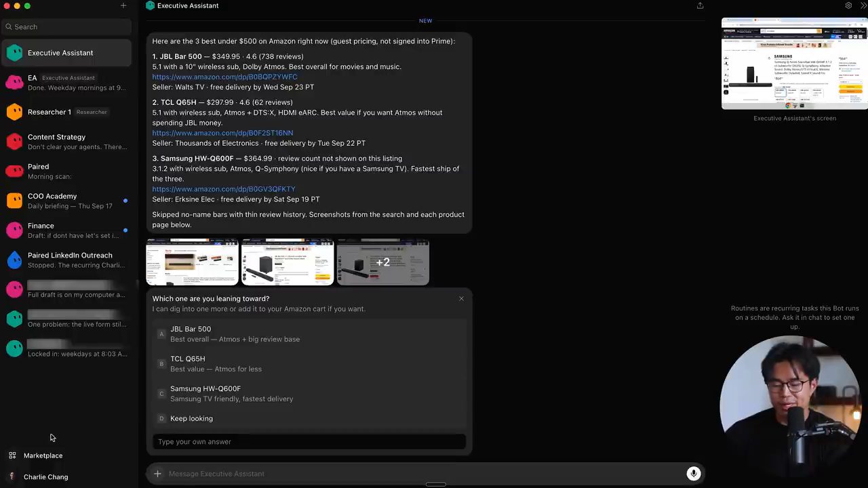Choose option B TCL Q65H
868x488 pixels.
coord(309,364)
